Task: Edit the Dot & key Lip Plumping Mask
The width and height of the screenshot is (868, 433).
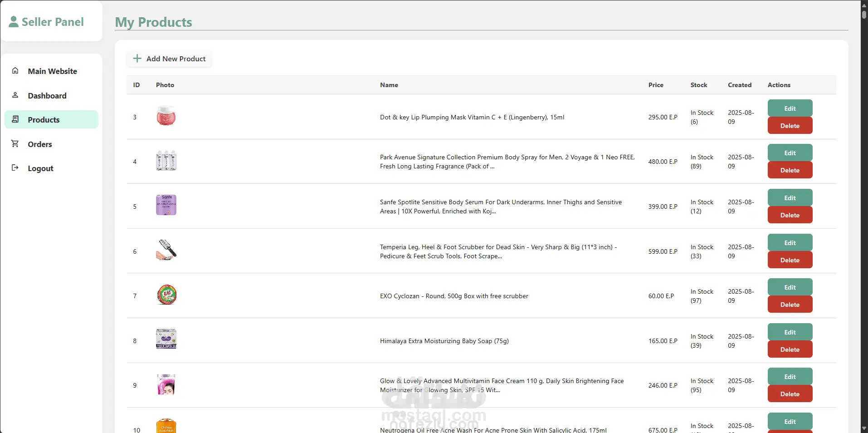Action: click(x=790, y=108)
